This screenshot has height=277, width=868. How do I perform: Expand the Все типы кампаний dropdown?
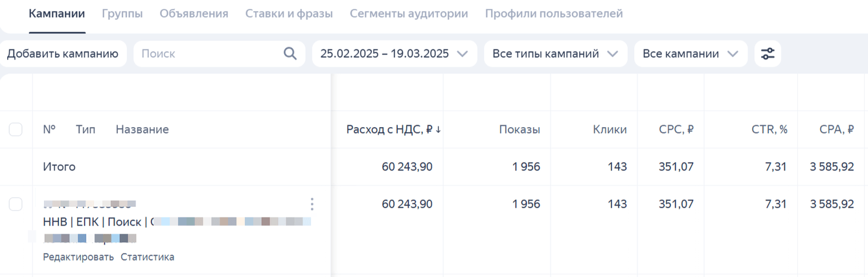click(x=555, y=54)
